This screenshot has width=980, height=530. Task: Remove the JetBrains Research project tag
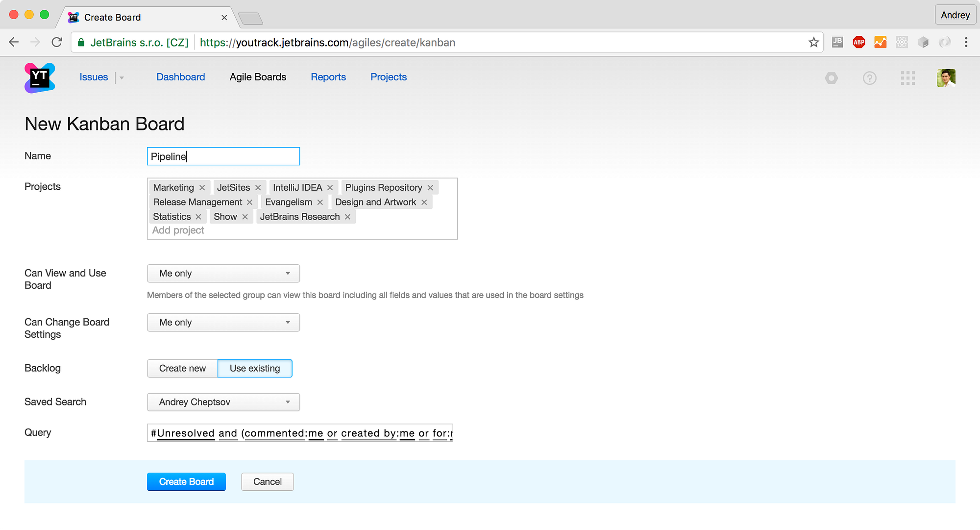347,217
